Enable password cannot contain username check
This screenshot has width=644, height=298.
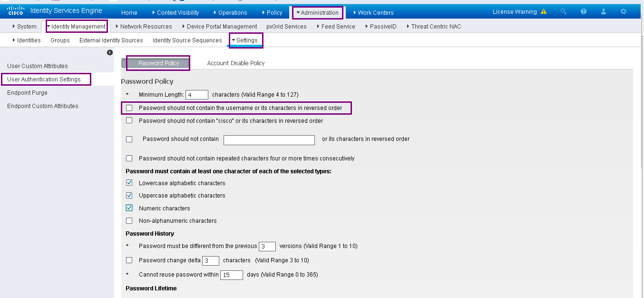coord(129,108)
